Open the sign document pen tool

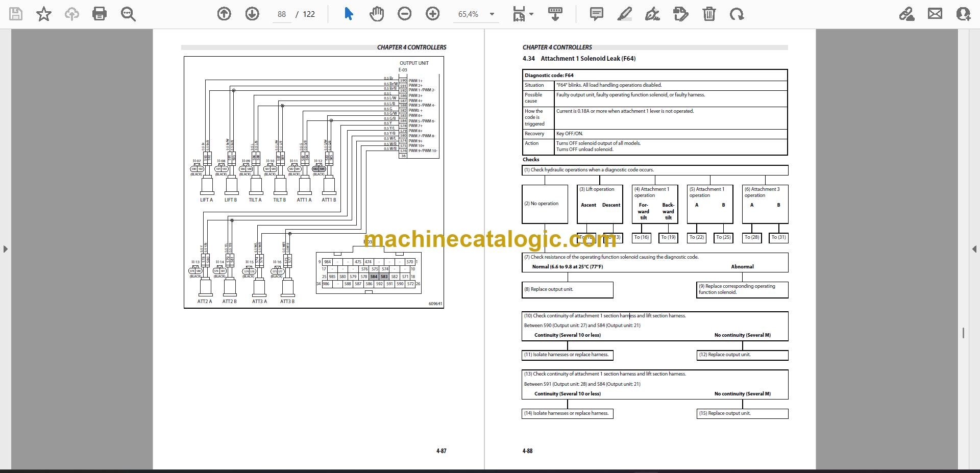(x=652, y=14)
